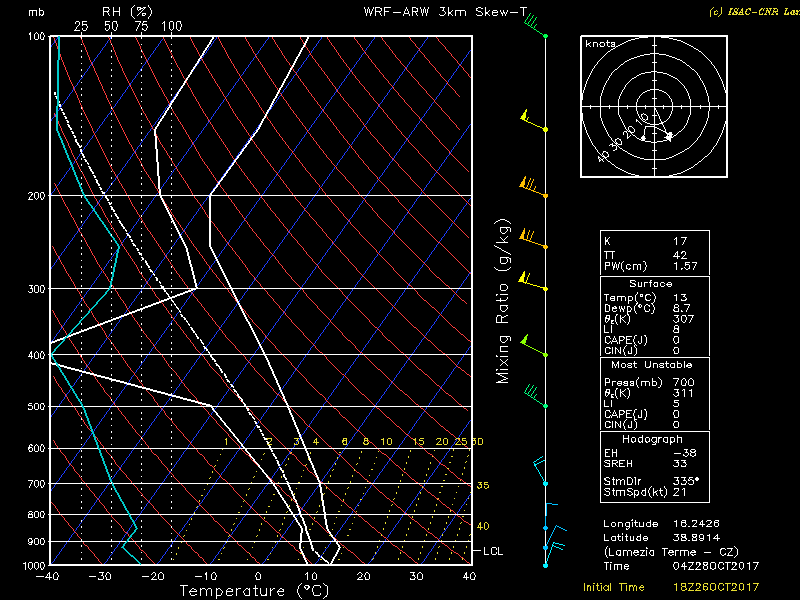This screenshot has width=800, height=600.
Task: Click the TT index value 42
Action: (680, 255)
